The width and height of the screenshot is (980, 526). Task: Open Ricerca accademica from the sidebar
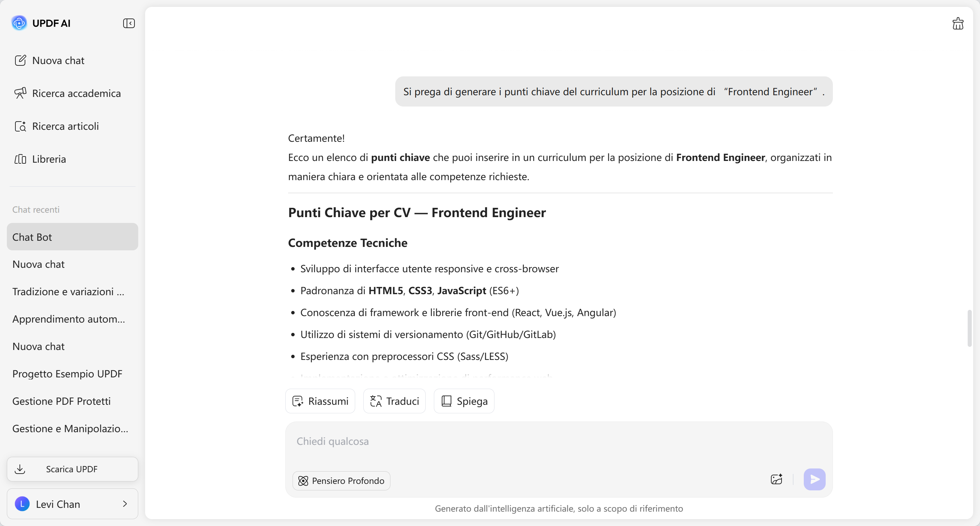point(76,93)
